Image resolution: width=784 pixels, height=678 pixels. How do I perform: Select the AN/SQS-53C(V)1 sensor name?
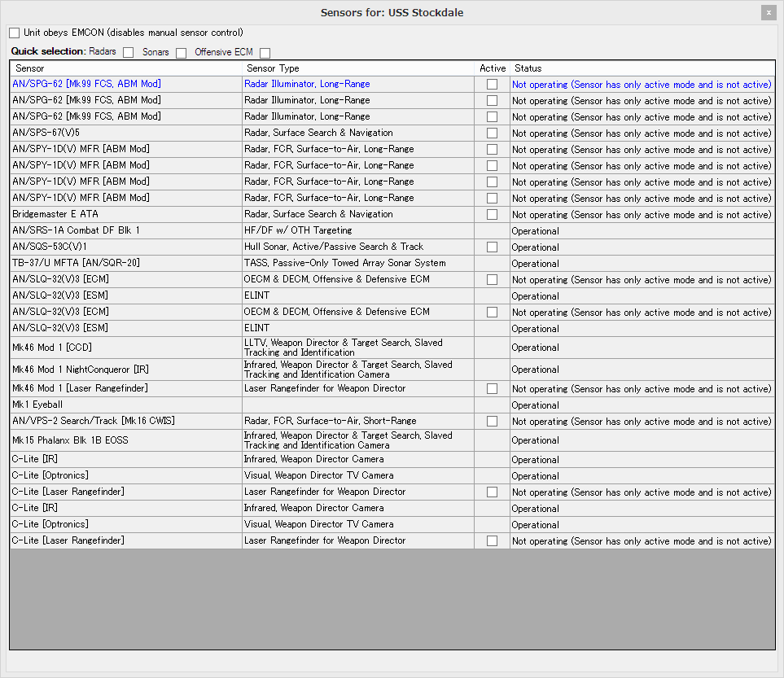50,247
